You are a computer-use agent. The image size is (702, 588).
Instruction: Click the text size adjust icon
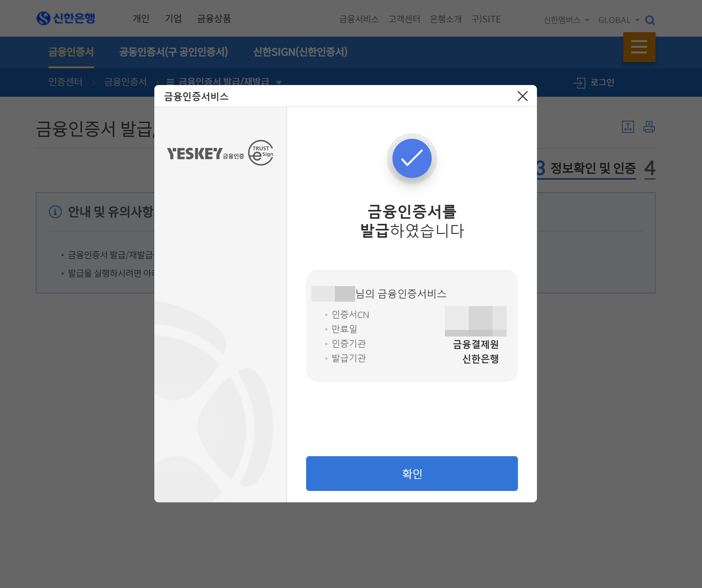pos(628,127)
